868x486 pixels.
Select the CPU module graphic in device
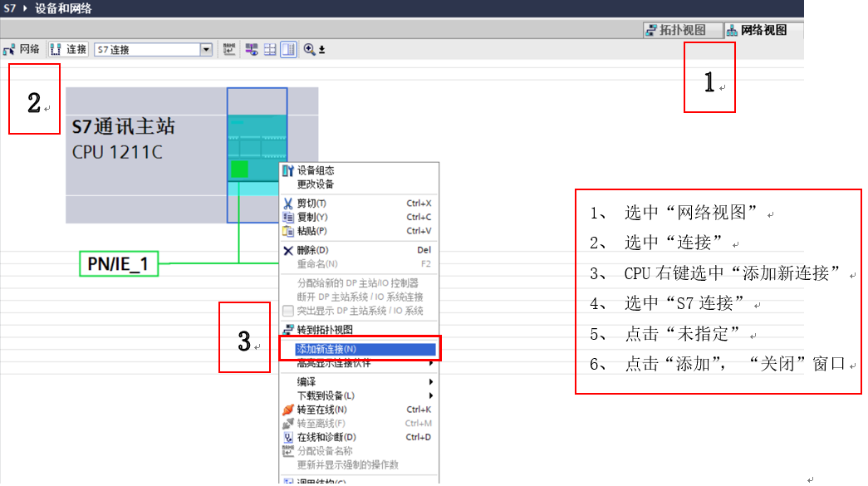coord(257,149)
